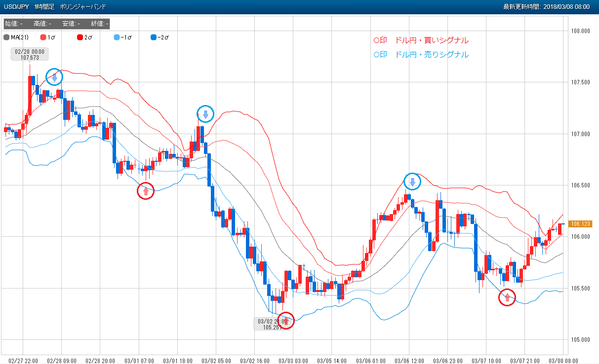Click the 03/05 14:00 time axis label
This screenshot has width=599, height=364.
point(332,361)
